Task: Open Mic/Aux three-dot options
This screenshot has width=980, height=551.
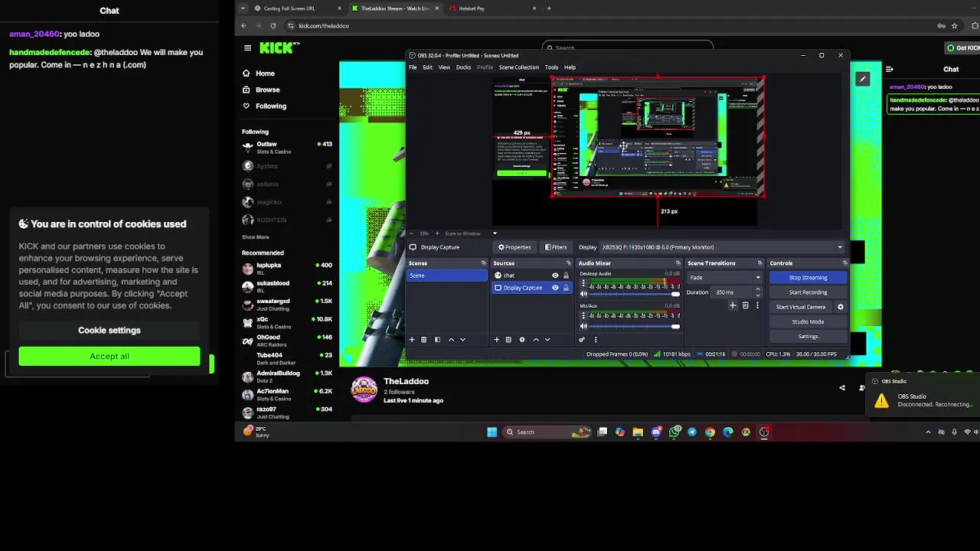Action: 583,315
